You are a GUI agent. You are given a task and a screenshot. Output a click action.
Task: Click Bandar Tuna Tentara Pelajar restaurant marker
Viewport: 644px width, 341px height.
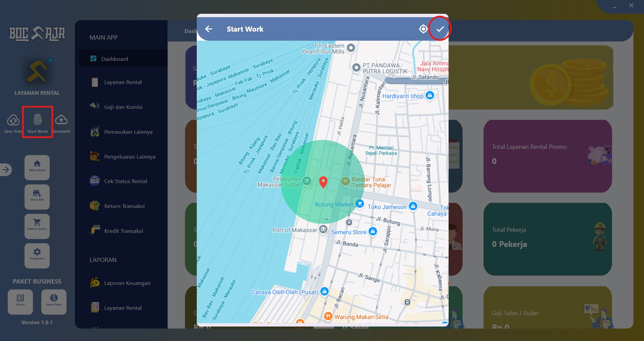[x=345, y=181]
